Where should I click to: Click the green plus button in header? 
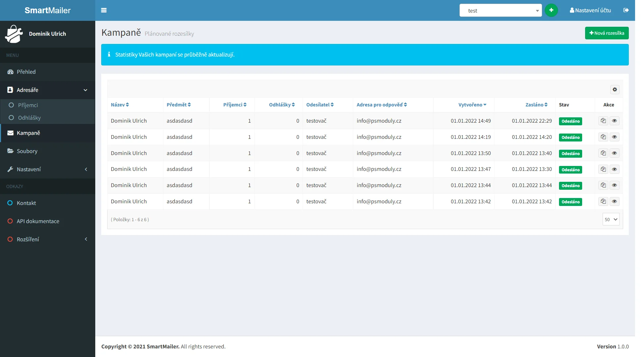click(x=551, y=10)
